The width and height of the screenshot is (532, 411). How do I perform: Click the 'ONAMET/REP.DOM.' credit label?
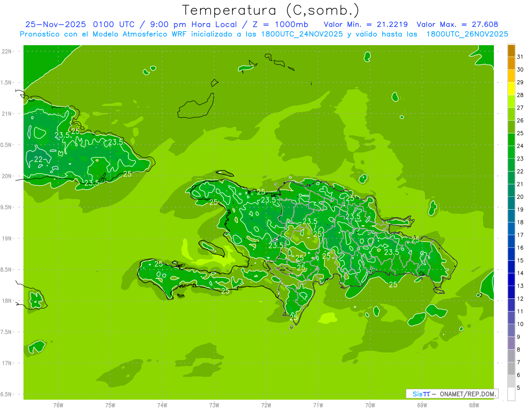[468, 394]
